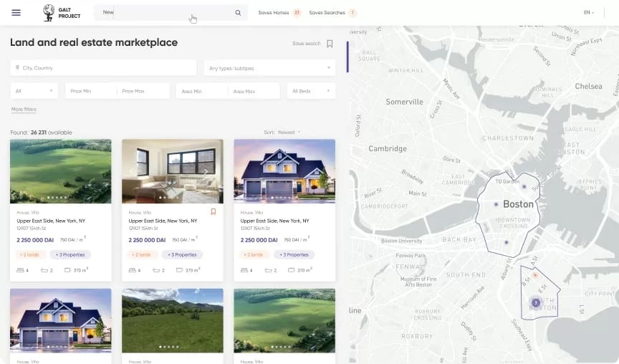Click the Save search bookmark icon
The width and height of the screenshot is (619, 364).
pos(330,44)
